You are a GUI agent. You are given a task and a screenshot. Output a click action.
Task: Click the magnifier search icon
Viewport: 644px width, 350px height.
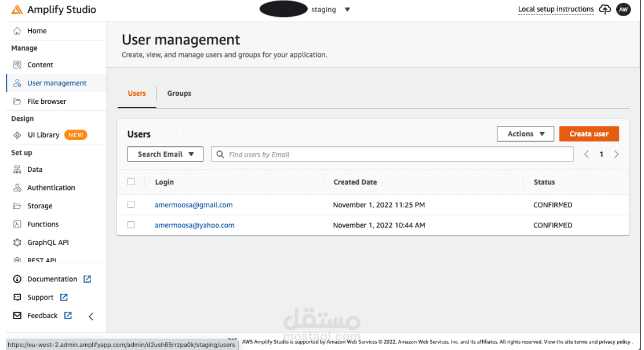[220, 154]
